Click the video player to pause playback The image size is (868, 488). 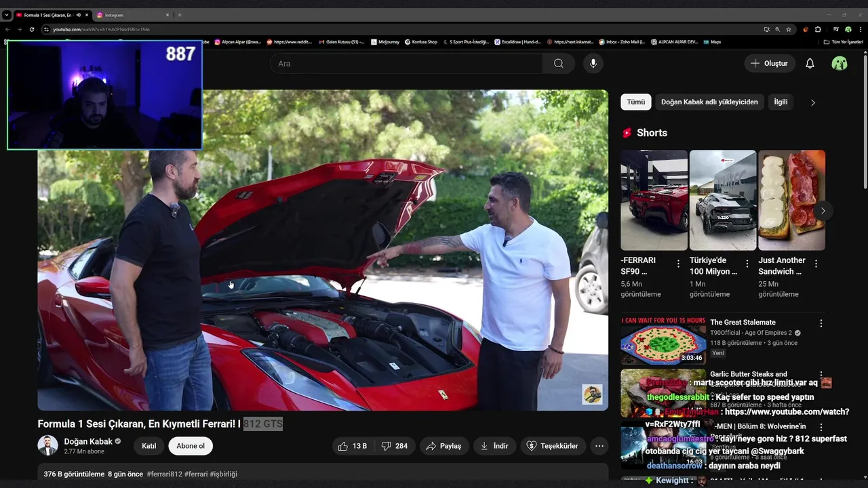click(x=323, y=250)
